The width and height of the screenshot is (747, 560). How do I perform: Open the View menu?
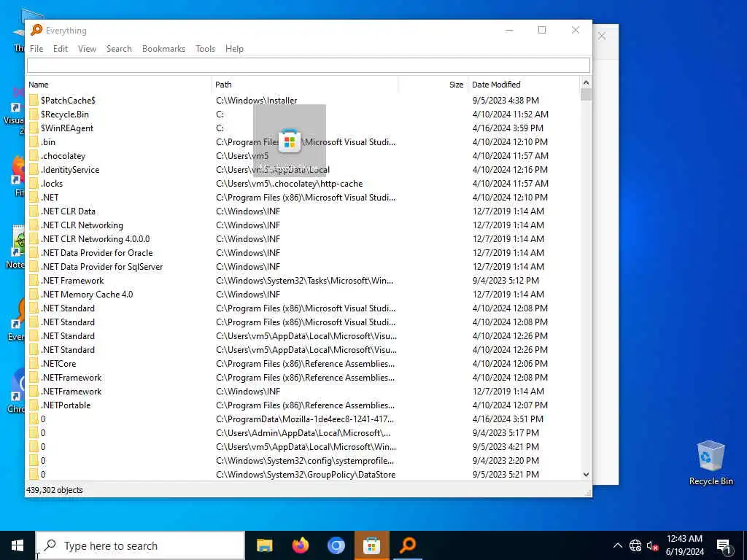pyautogui.click(x=88, y=49)
